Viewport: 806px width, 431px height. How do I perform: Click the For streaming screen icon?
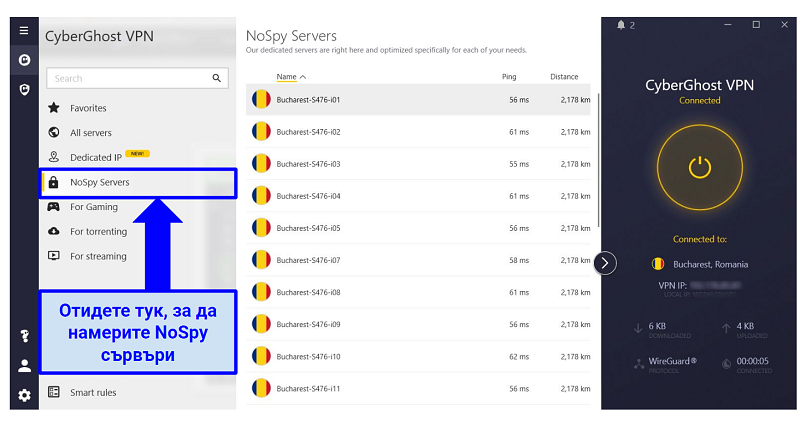[53, 256]
